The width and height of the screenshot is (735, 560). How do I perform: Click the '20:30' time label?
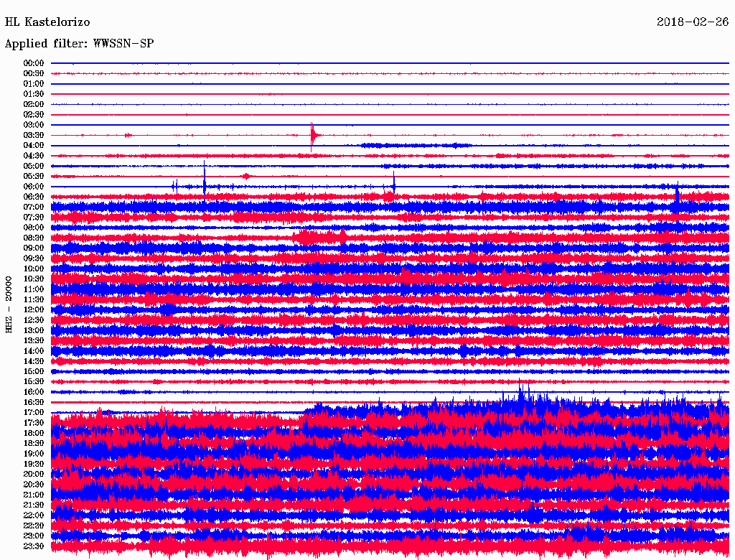coord(33,485)
